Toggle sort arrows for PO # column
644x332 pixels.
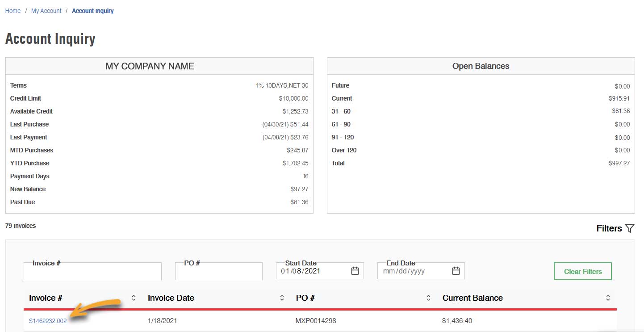pyautogui.click(x=428, y=298)
